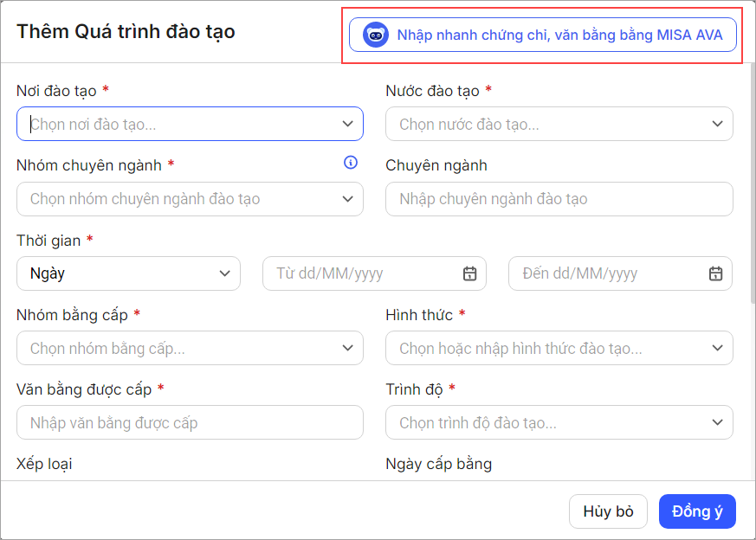Focus the Chuyên ngành text input
Viewport: 756px width, 540px height.
pos(559,199)
